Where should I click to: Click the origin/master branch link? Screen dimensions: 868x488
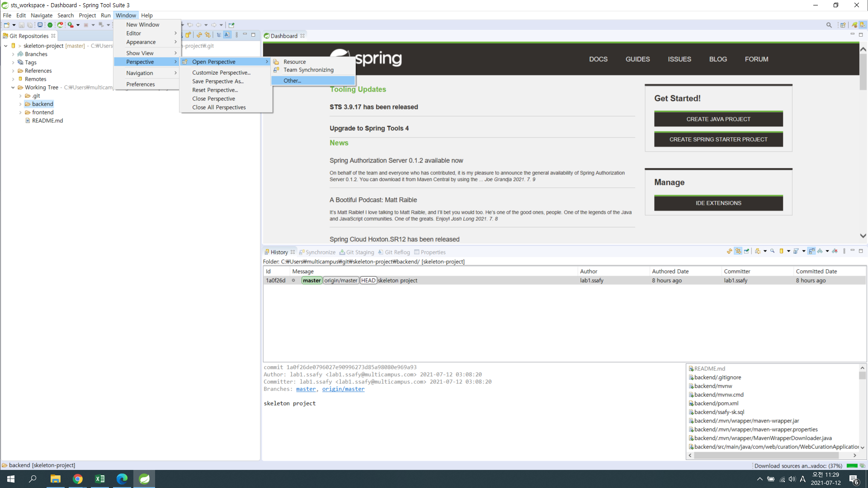343,389
